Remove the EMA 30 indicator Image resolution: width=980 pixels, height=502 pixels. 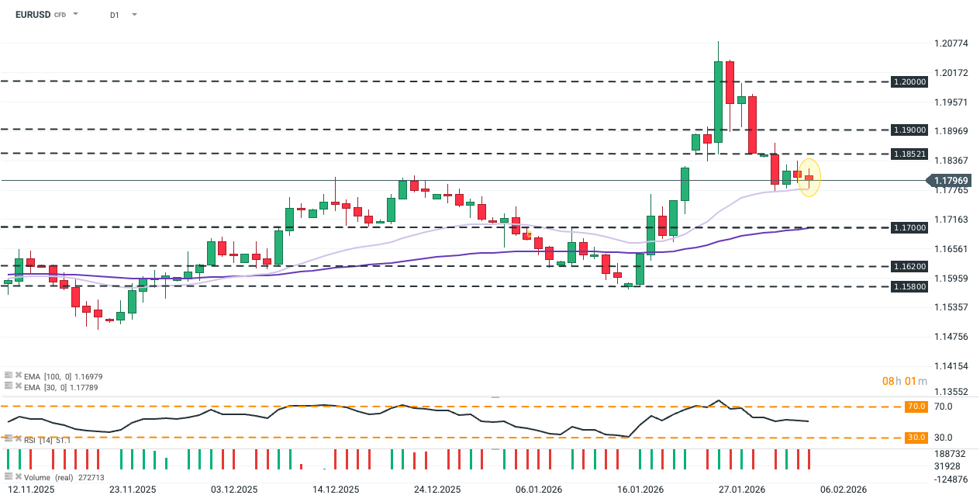[x=18, y=385]
